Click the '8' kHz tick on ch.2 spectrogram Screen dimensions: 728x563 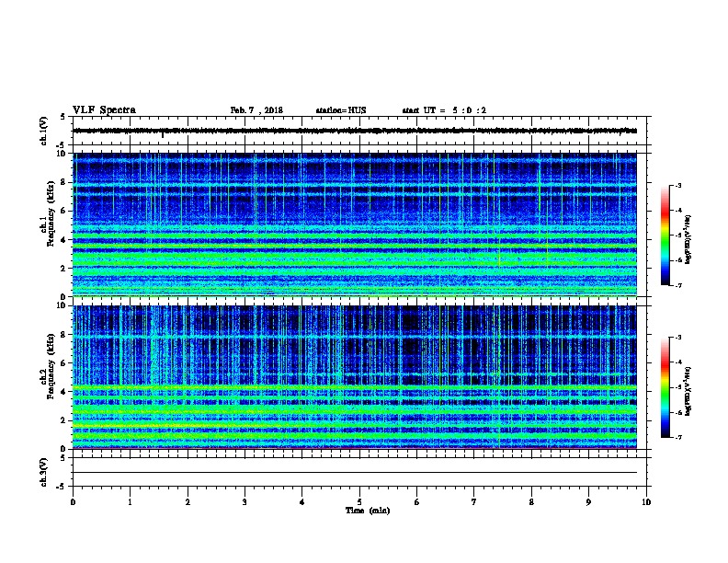tap(64, 334)
